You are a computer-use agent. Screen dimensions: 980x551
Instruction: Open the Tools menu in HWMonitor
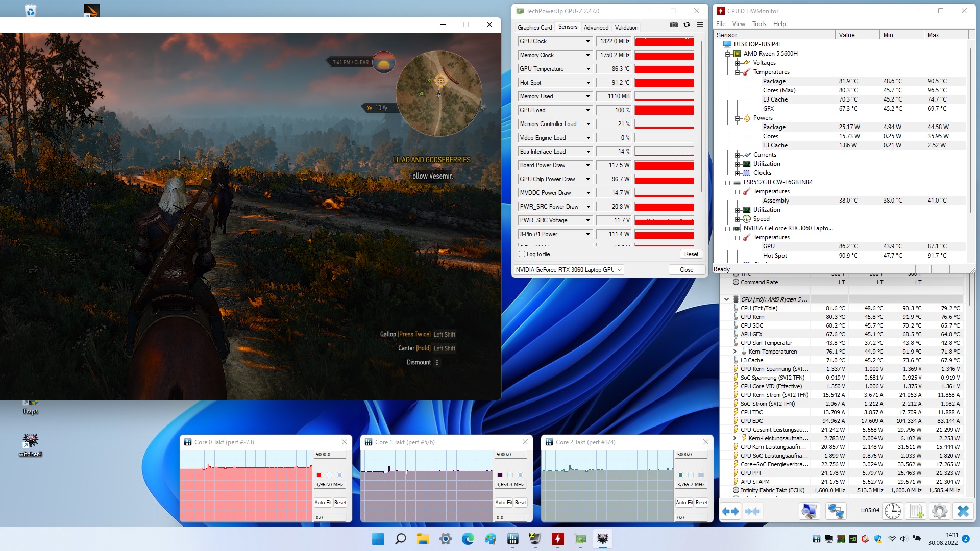pos(759,24)
